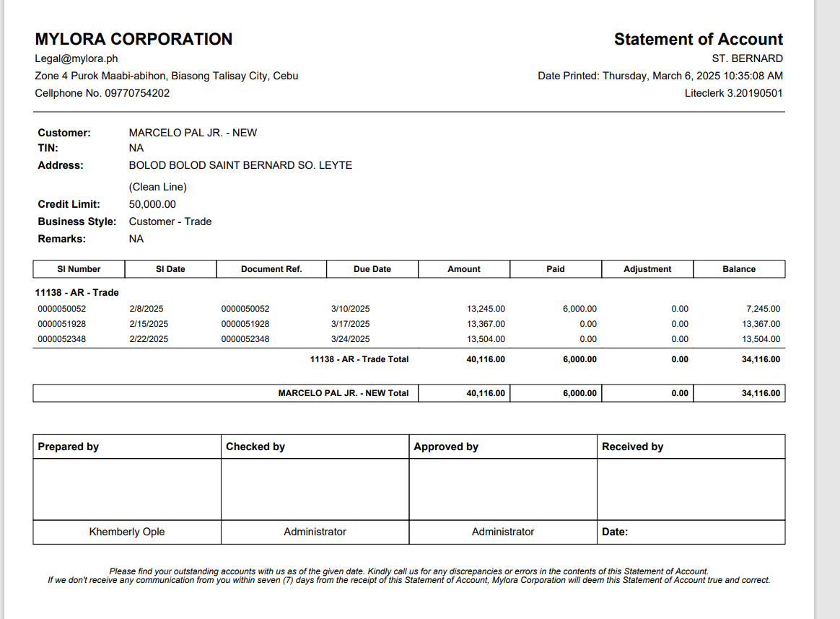Click the MYLORA CORPORATION heading
The width and height of the screenshot is (840, 619).
coord(134,39)
